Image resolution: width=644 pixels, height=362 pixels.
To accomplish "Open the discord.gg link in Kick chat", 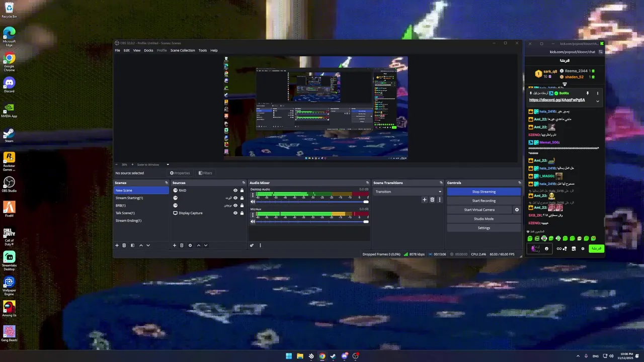I will [557, 100].
